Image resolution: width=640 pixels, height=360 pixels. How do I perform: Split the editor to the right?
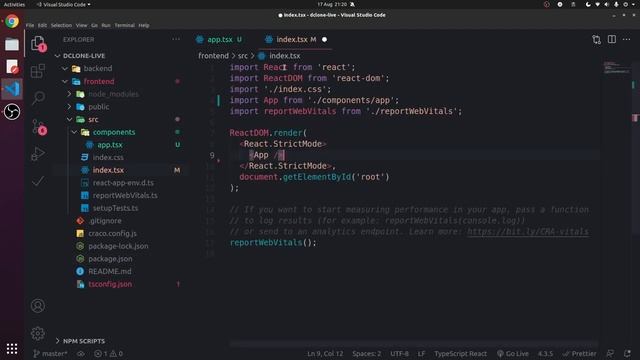(611, 39)
